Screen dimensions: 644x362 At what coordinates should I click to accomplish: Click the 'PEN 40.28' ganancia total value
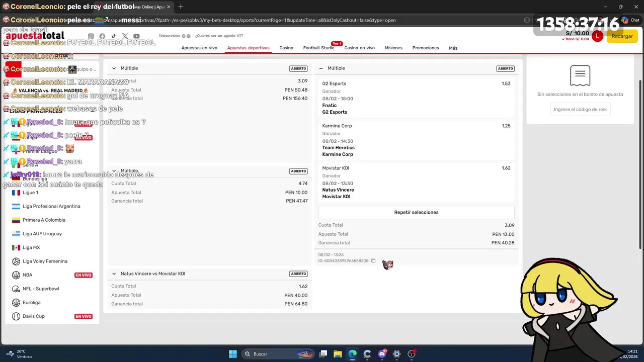click(x=503, y=243)
